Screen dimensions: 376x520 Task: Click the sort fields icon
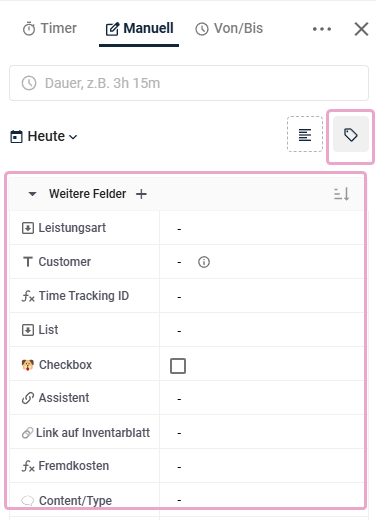[x=342, y=194]
